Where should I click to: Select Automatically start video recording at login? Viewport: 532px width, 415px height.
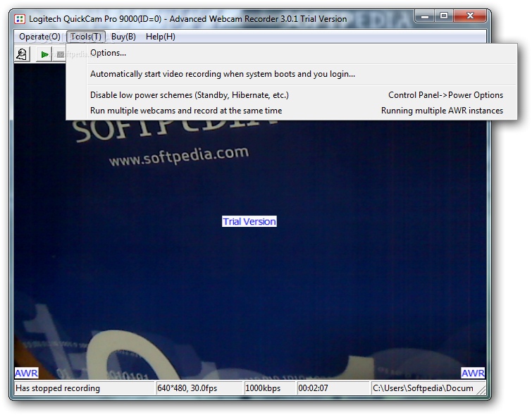[292, 74]
